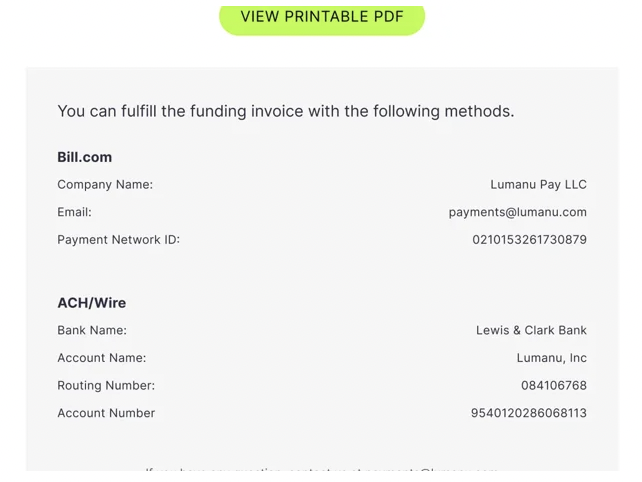The height and width of the screenshot is (482, 642).
Task: Click the Lumanu, Inc account name value
Action: click(x=551, y=358)
